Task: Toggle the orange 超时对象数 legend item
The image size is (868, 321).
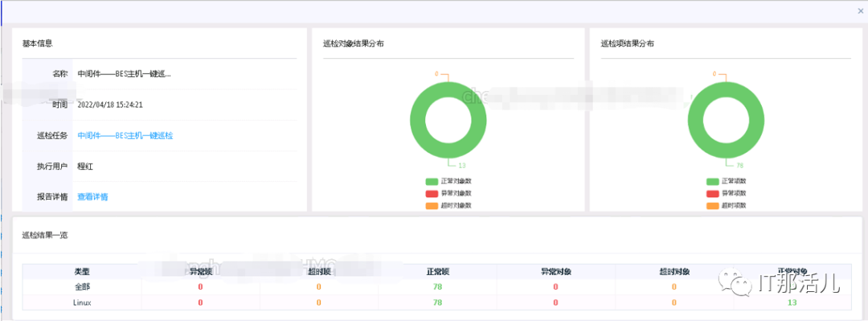Action: [448, 206]
